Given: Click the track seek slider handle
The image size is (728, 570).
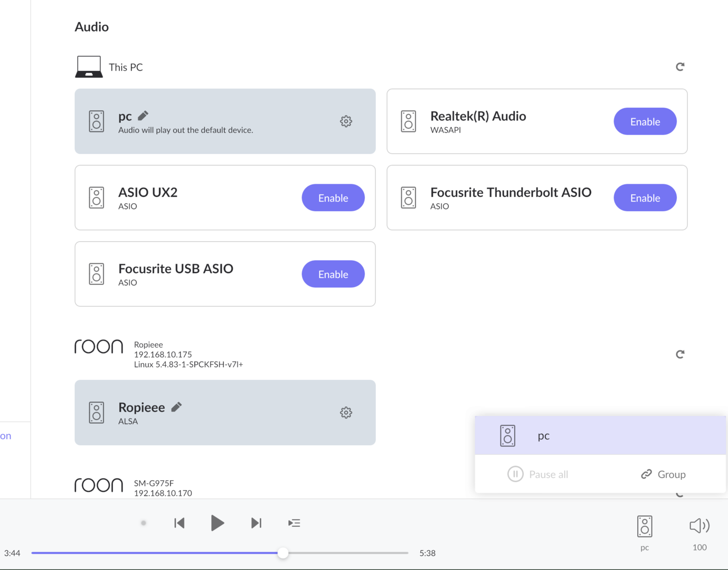Looking at the screenshot, I should pos(283,553).
